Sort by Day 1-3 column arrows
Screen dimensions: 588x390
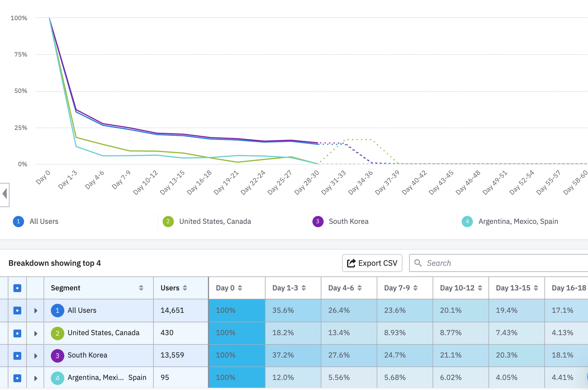(304, 288)
